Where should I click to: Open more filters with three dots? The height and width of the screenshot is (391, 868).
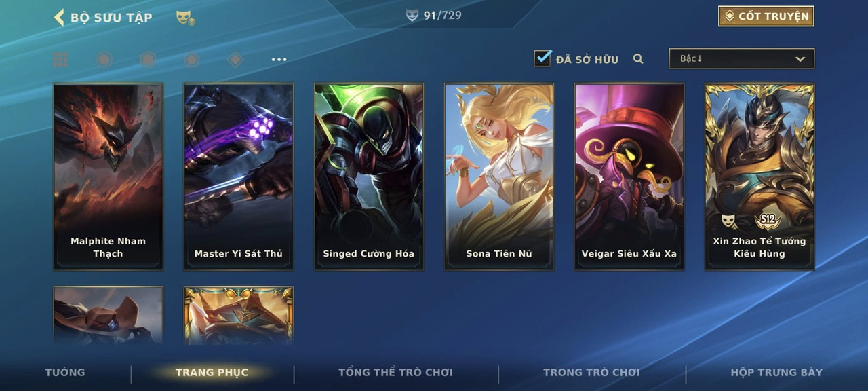[x=279, y=60]
